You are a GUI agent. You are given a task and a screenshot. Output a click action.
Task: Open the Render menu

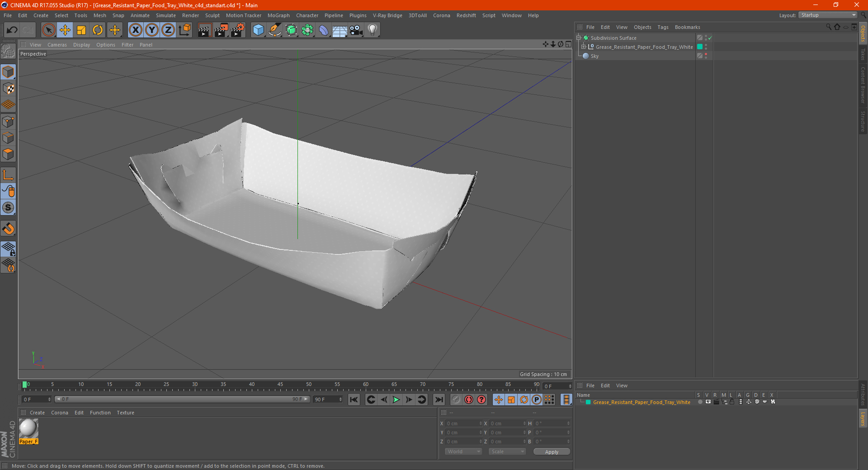click(x=190, y=15)
